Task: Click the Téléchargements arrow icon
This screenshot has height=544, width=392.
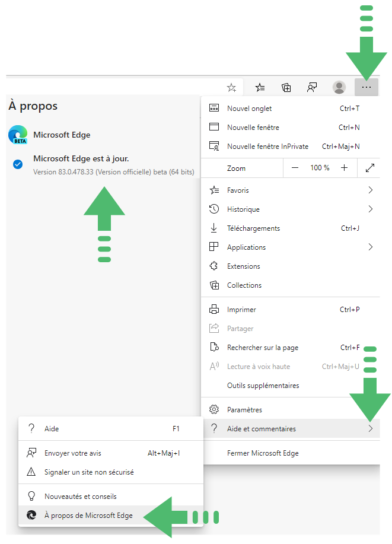Action: click(214, 228)
